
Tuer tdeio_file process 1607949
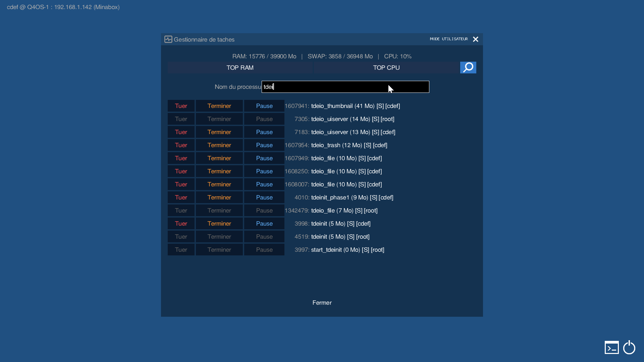[x=181, y=158]
